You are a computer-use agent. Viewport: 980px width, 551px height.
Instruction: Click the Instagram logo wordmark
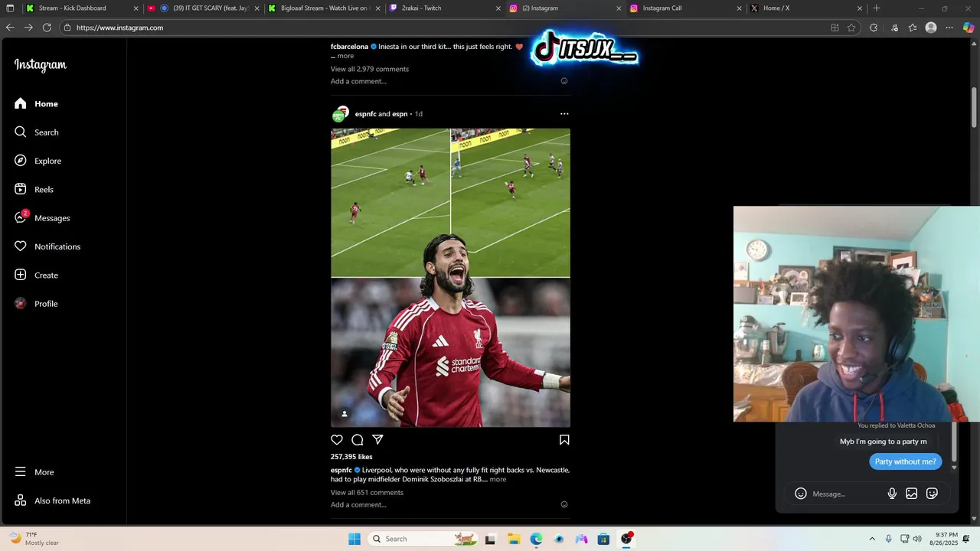coord(41,65)
